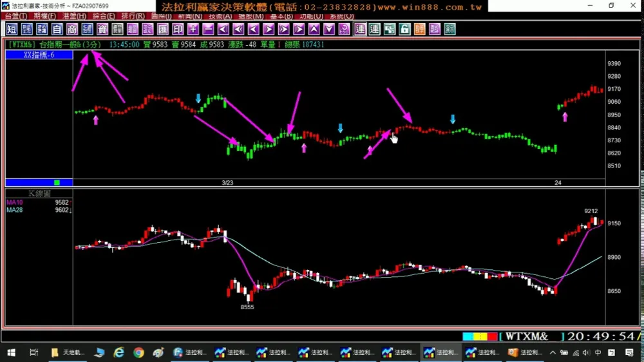This screenshot has width=644, height=362.
Task: Click the 商 toolbar icon
Action: tap(72, 29)
